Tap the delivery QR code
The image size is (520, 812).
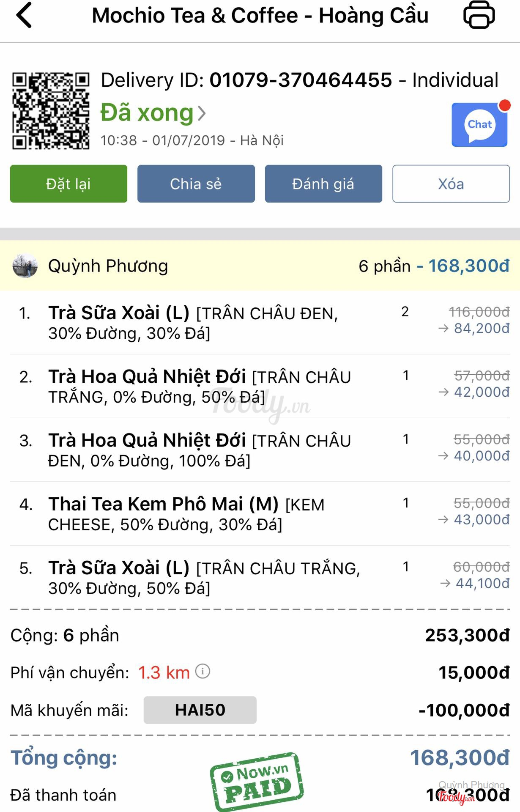[x=51, y=111]
